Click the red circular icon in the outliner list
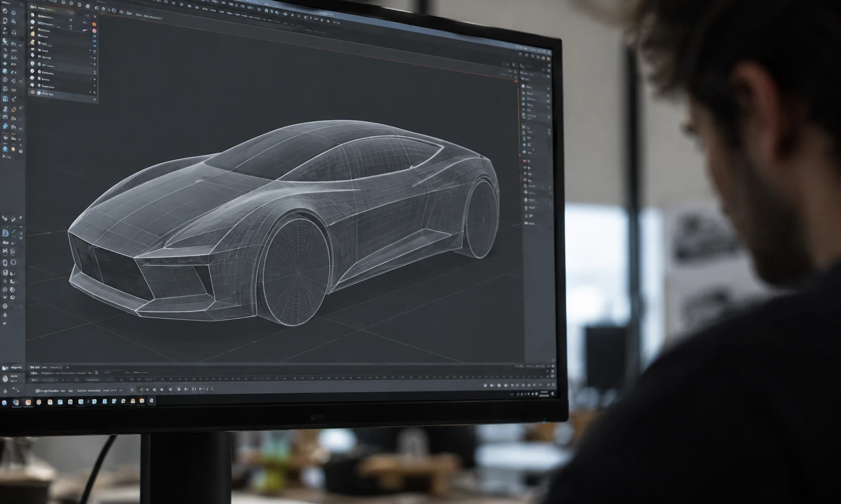 pyautogui.click(x=94, y=31)
